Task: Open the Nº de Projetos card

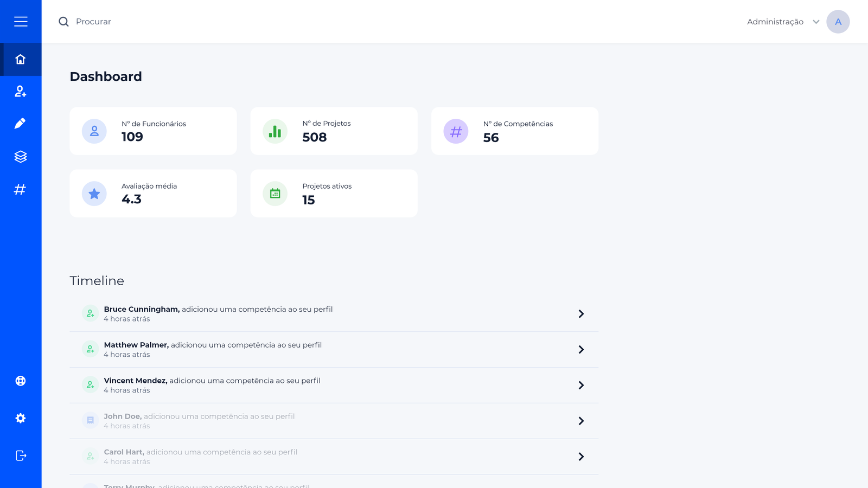Action: tap(334, 131)
